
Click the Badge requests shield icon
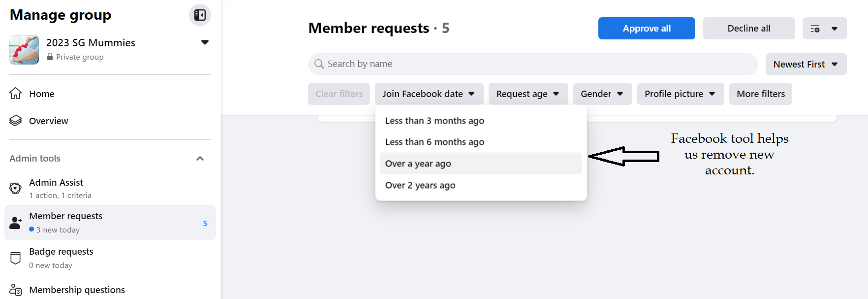coord(16,258)
